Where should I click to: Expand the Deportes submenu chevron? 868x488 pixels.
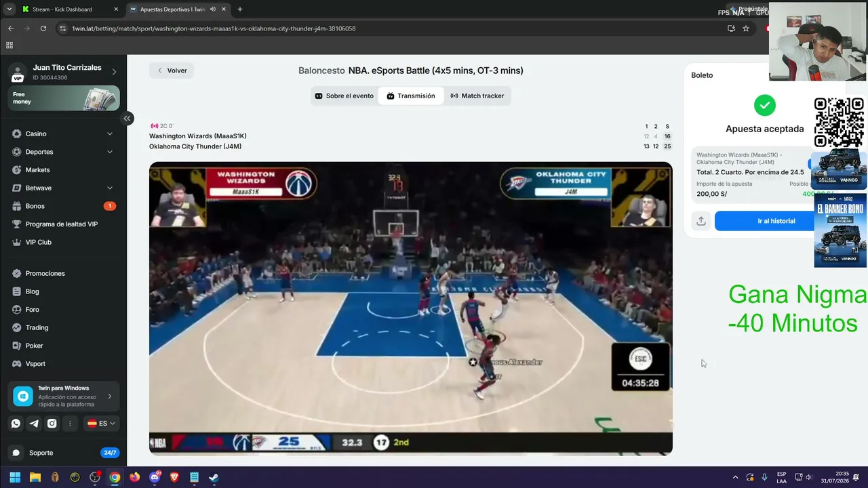(110, 152)
